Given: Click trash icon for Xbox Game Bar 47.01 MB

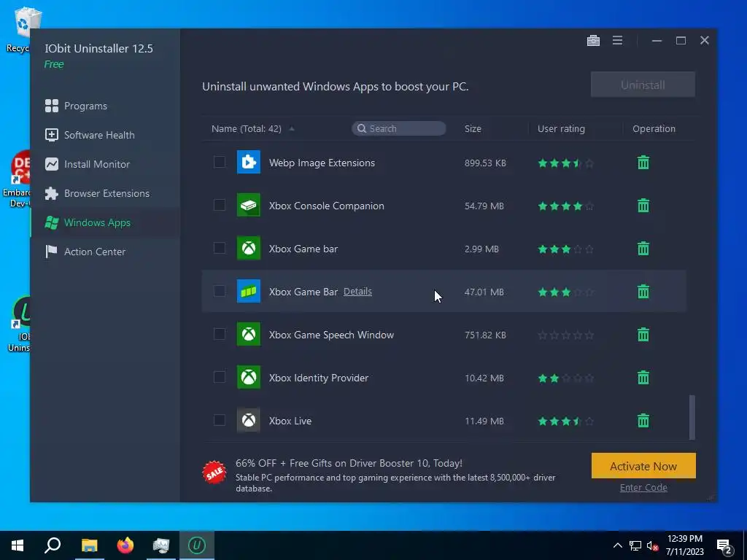Looking at the screenshot, I should tap(643, 292).
